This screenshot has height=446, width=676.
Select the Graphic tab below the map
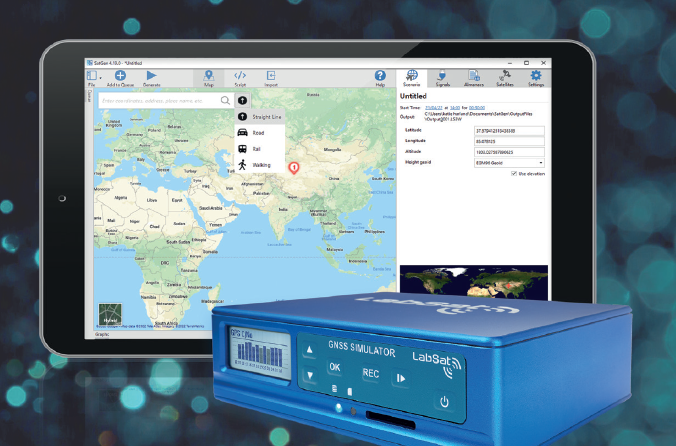(102, 334)
